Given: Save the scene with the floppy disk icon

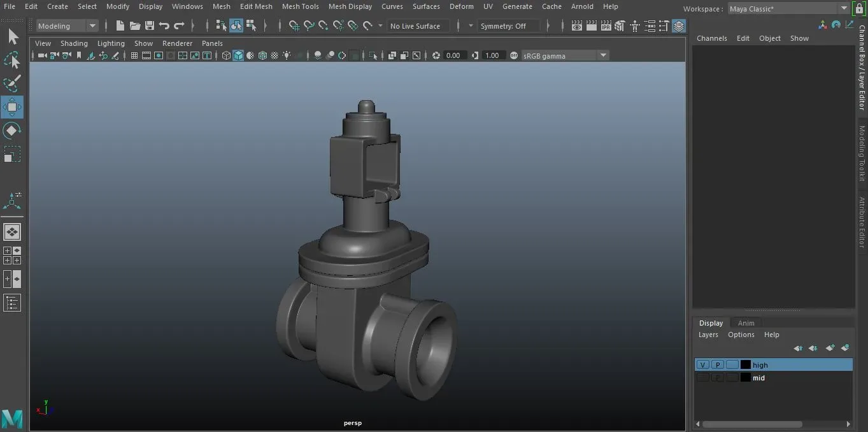Looking at the screenshot, I should point(149,26).
